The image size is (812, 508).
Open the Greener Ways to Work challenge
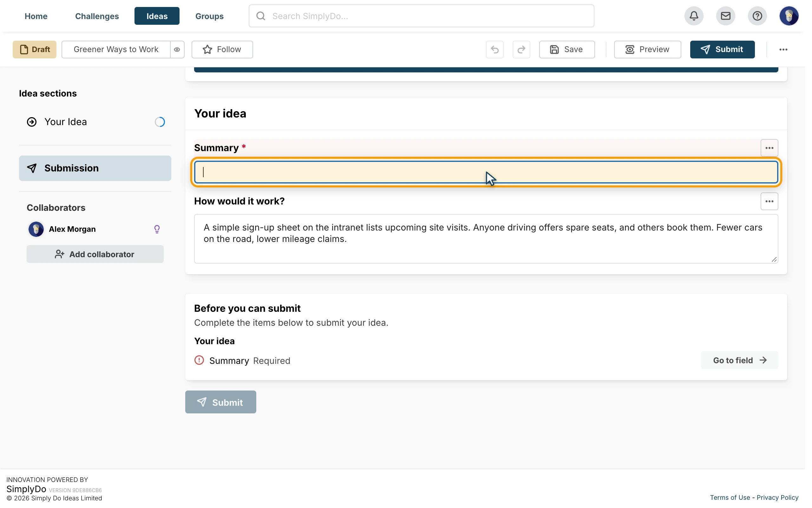[x=116, y=50]
